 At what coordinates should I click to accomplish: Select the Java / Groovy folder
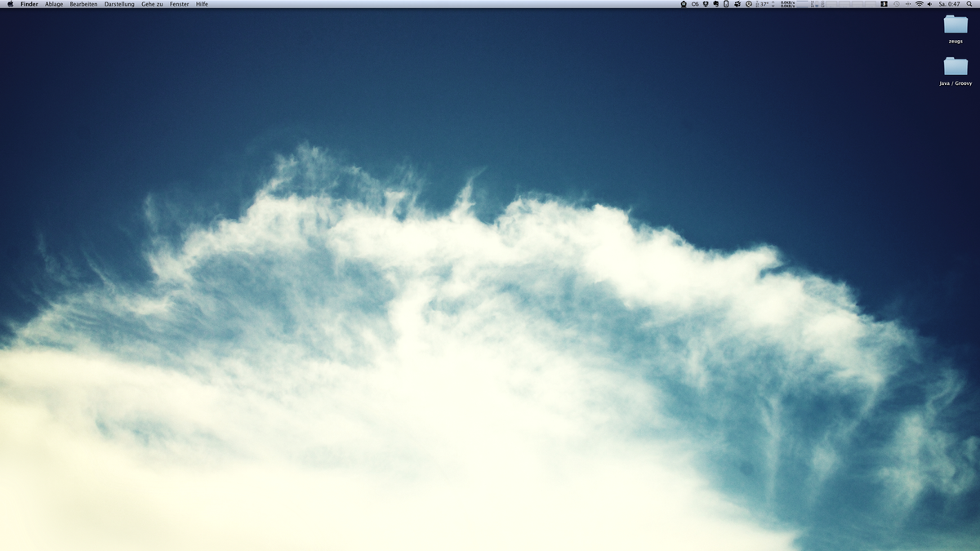click(x=955, y=67)
